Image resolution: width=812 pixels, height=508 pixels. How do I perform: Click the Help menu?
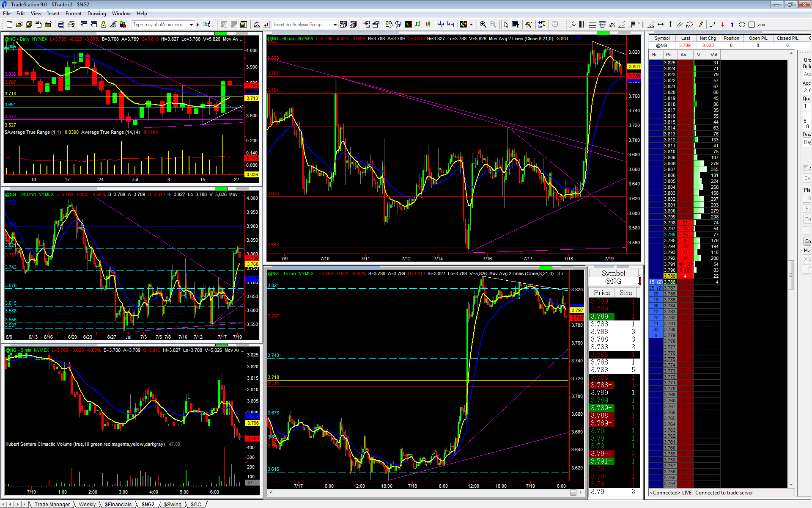tap(142, 14)
